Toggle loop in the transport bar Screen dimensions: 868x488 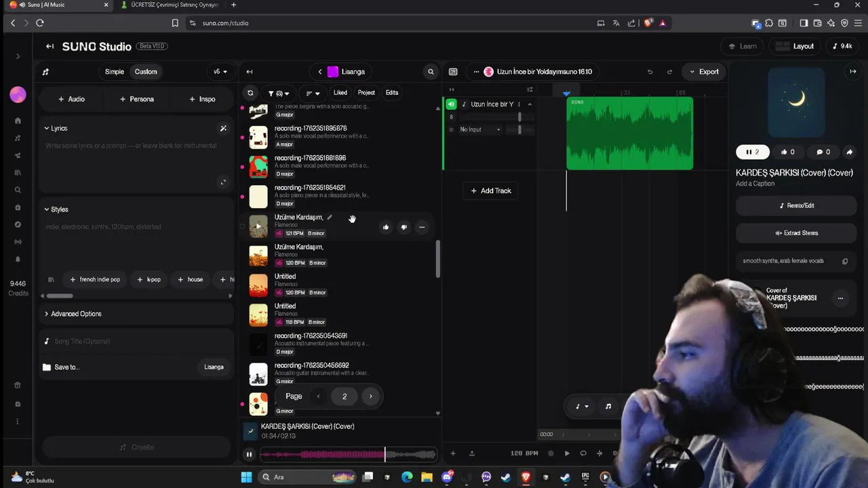pos(583,453)
